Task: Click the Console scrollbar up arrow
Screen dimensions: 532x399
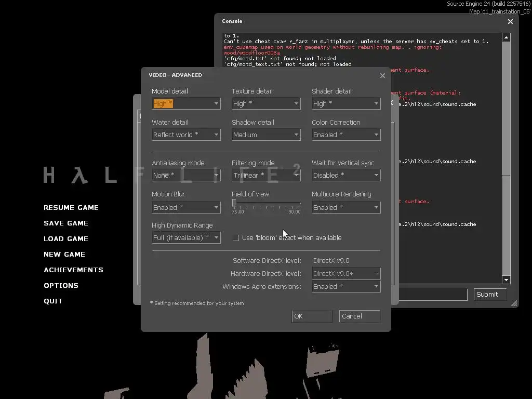Action: coord(506,37)
